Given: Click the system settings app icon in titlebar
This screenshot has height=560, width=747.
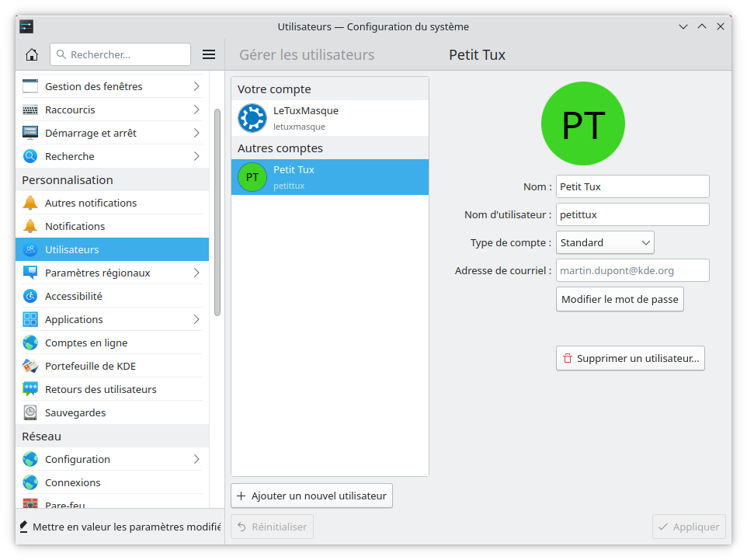Looking at the screenshot, I should tap(26, 26).
